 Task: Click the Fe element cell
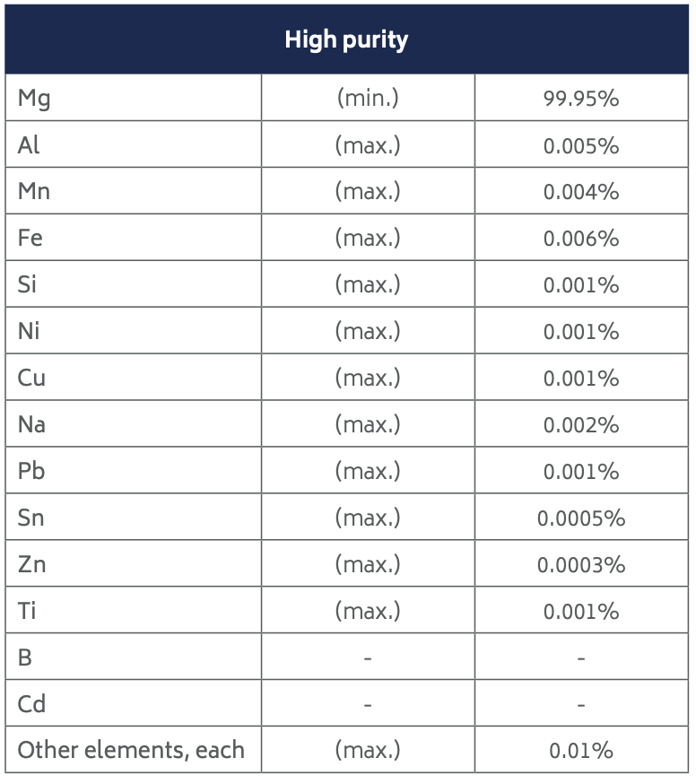point(30,239)
